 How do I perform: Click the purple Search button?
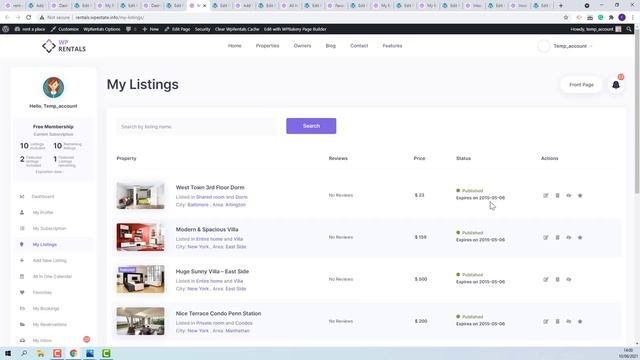pos(311,126)
